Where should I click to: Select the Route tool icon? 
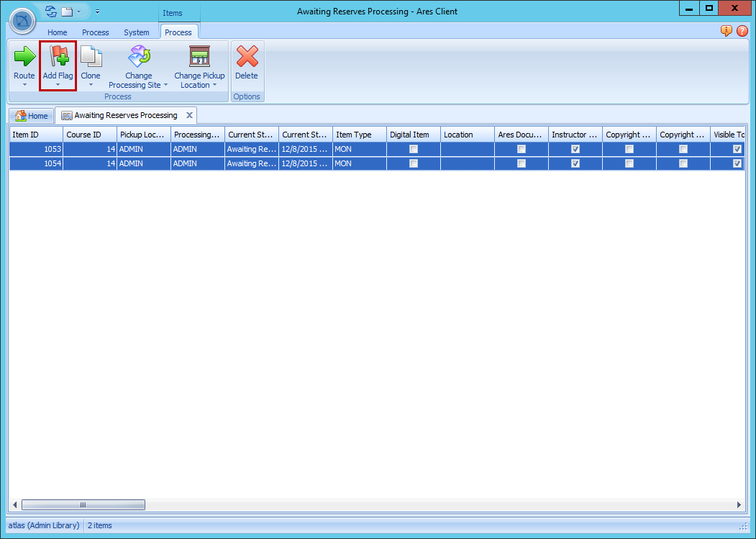(24, 55)
